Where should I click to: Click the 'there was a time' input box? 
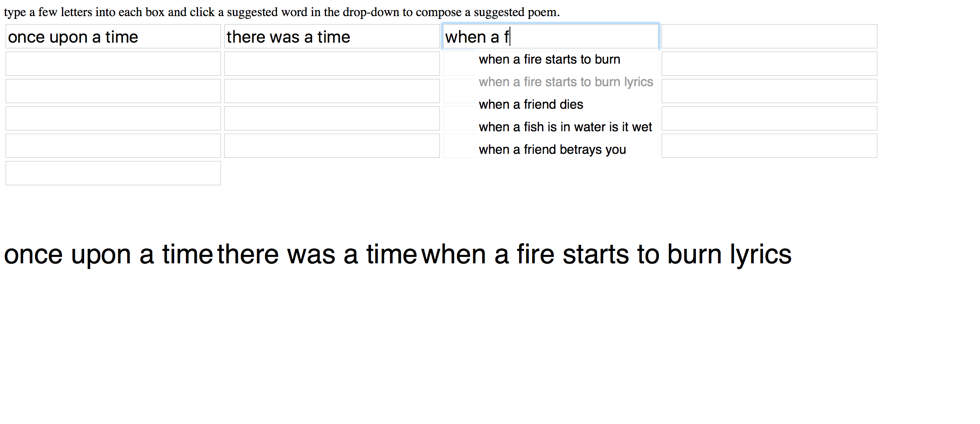[x=332, y=36]
